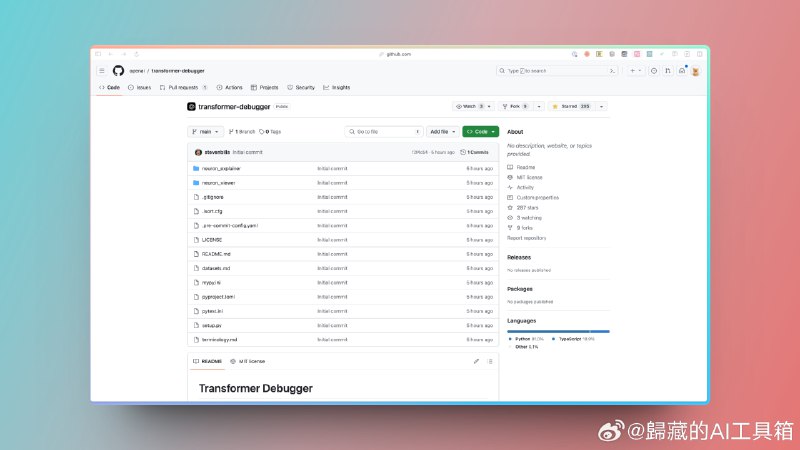Click the stevenbills avatar in commit row

pyautogui.click(x=198, y=152)
